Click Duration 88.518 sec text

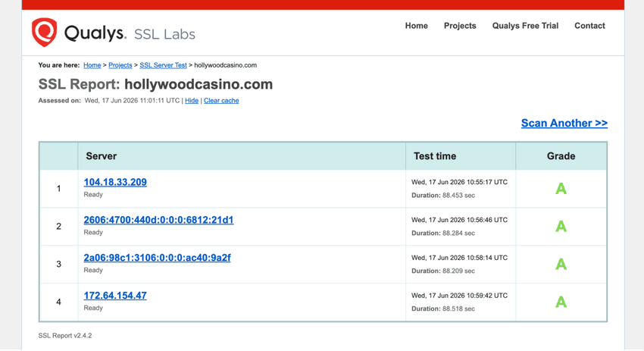coord(443,309)
